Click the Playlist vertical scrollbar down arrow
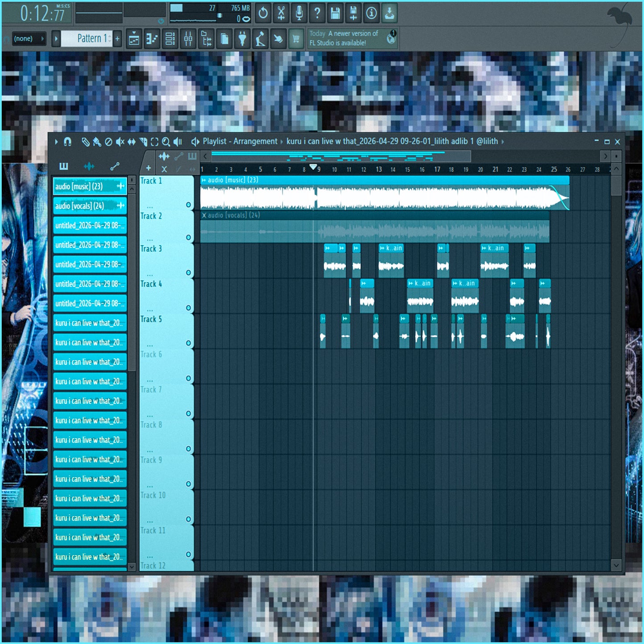 (616, 565)
